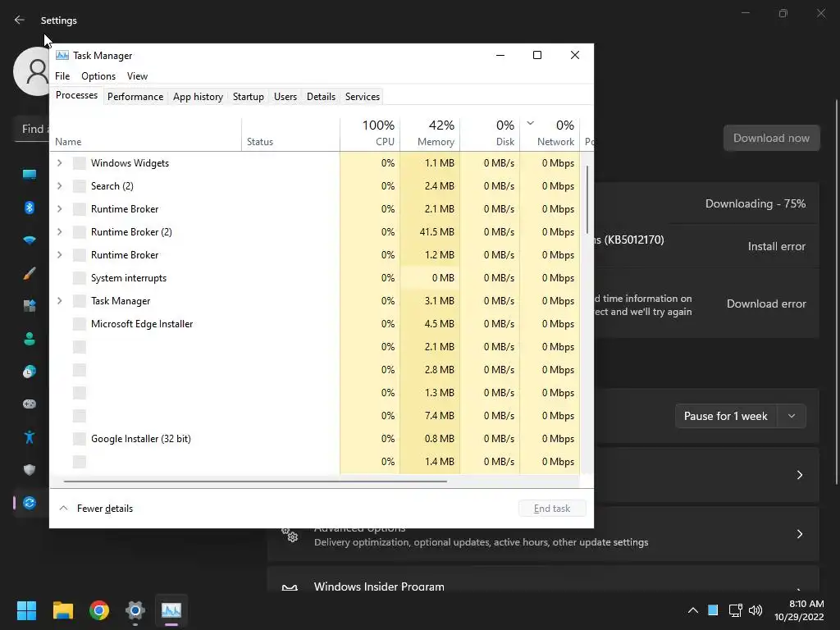Open Accessibility icon in Settings sidebar
This screenshot has width=840, height=630.
30,437
